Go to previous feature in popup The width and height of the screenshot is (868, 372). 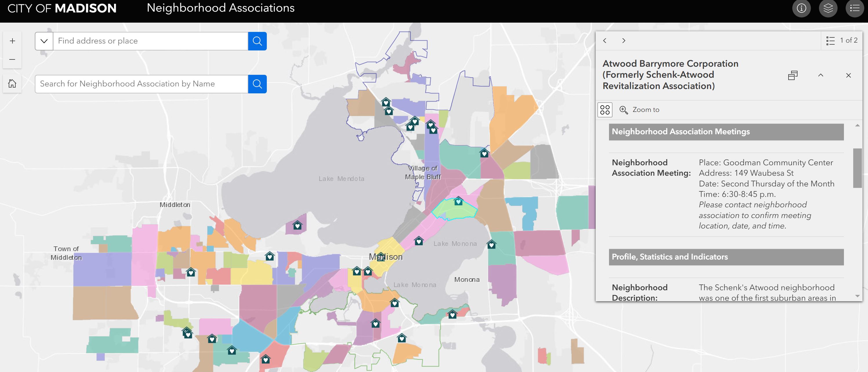point(605,40)
